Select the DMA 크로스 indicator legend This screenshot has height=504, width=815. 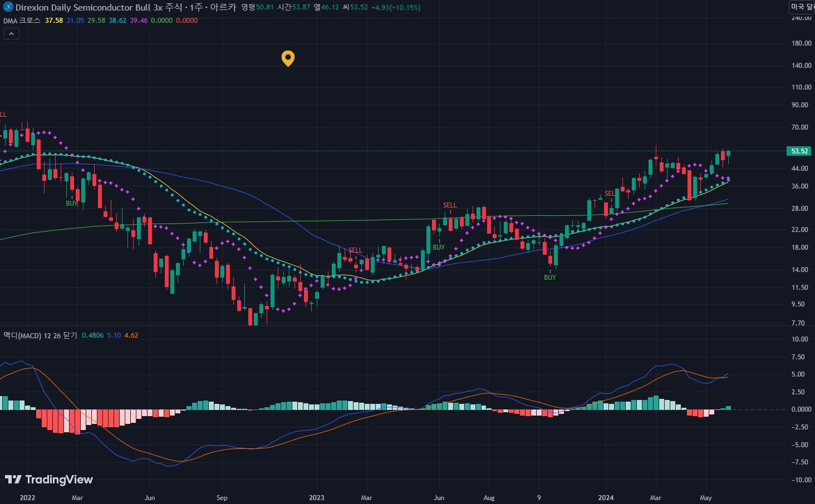22,21
